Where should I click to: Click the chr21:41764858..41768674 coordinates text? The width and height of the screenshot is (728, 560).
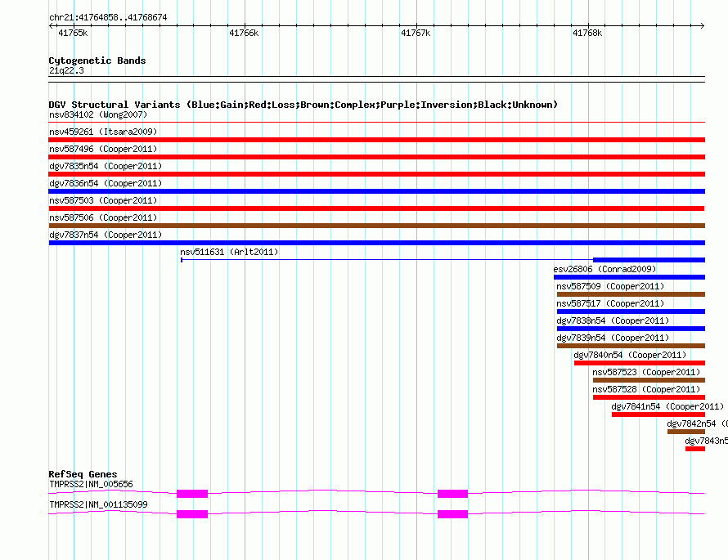pyautogui.click(x=108, y=17)
